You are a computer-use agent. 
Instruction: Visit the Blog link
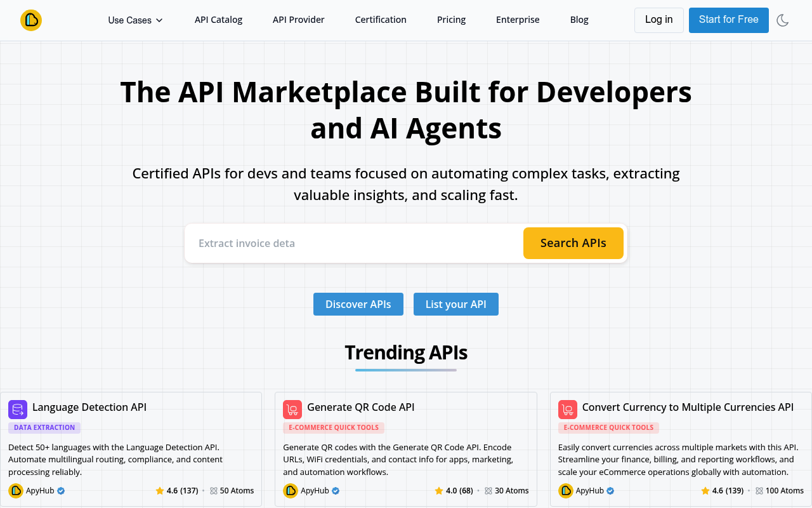(579, 20)
